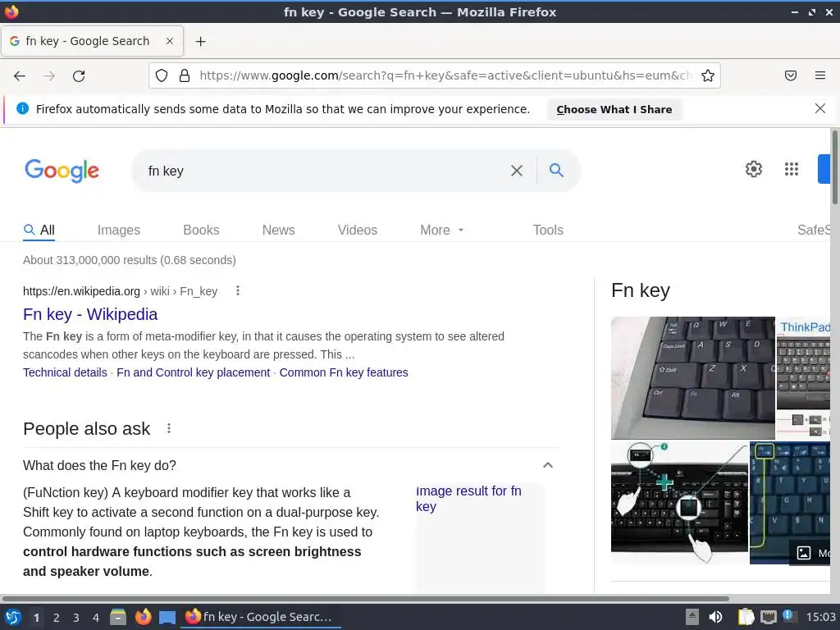Save page to Pocket
840x630 pixels.
pyautogui.click(x=791, y=75)
